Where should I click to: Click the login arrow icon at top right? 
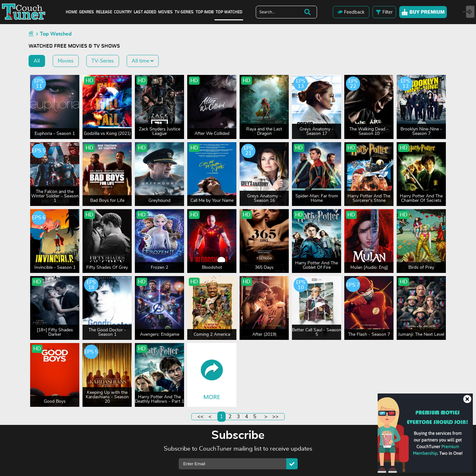click(x=468, y=12)
